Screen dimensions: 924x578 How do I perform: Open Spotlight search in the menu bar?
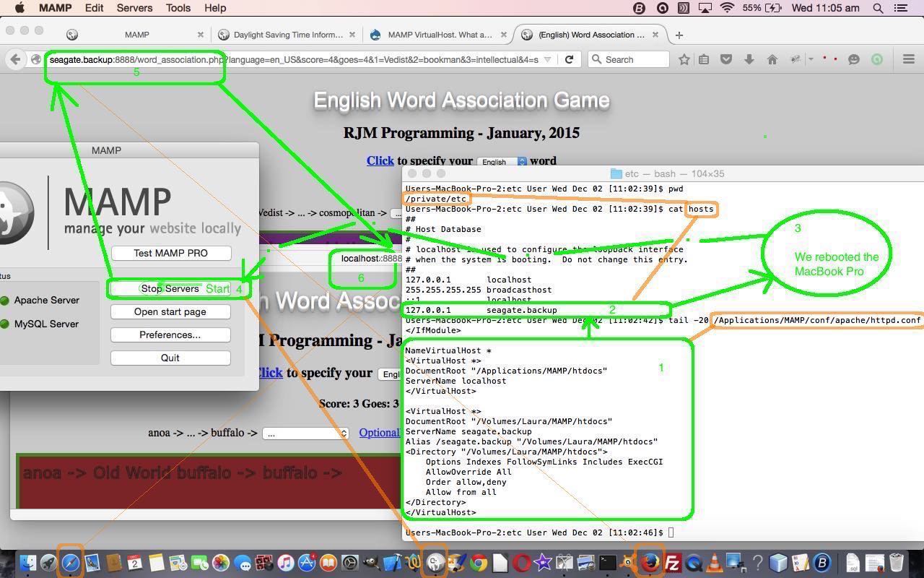pyautogui.click(x=879, y=8)
